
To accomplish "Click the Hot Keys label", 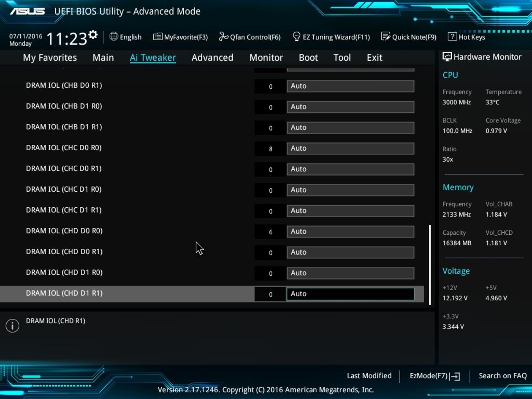I will pos(472,37).
